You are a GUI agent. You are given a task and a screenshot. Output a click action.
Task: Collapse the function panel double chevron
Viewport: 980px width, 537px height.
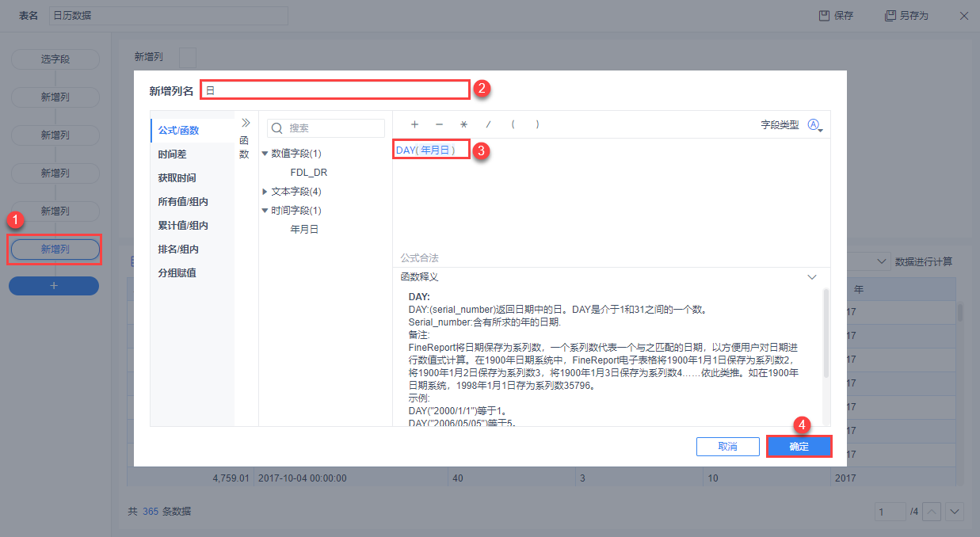pos(246,123)
